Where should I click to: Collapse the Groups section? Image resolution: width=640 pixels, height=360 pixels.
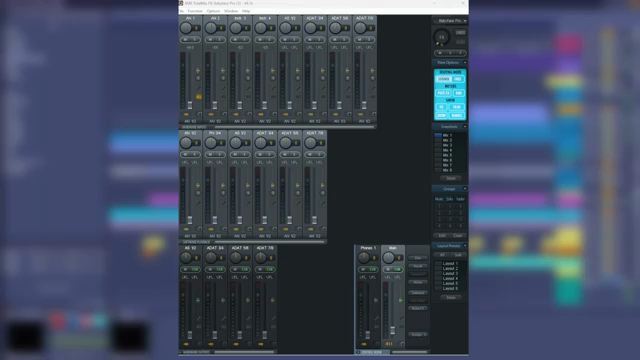465,189
